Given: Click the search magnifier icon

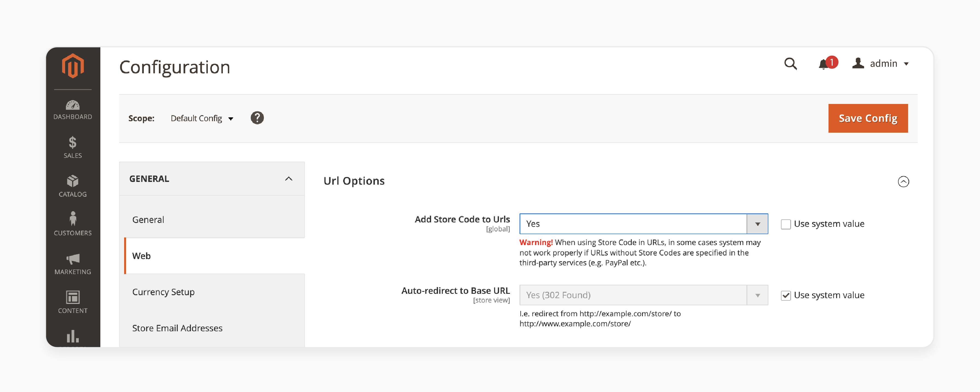Looking at the screenshot, I should point(791,63).
